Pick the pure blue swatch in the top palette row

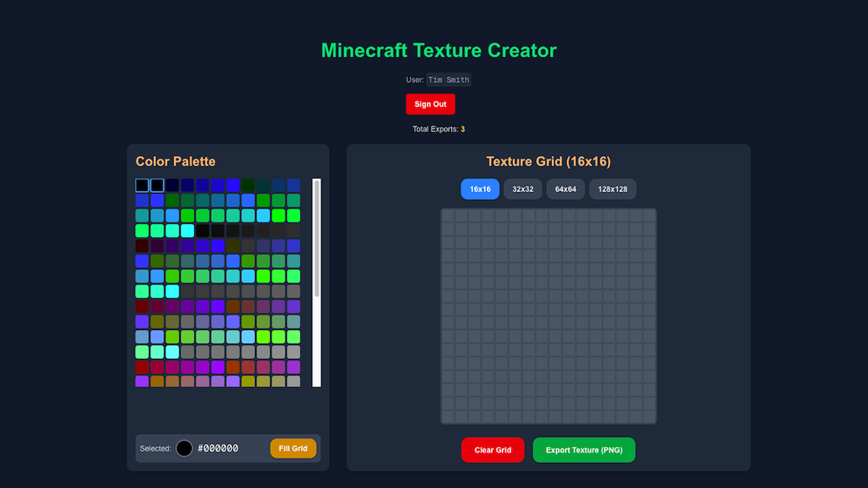233,185
